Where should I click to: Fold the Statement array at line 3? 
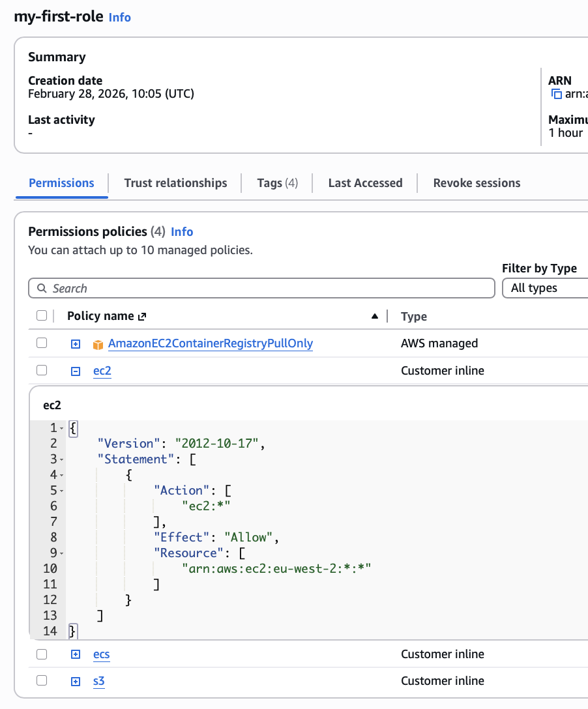coord(61,459)
